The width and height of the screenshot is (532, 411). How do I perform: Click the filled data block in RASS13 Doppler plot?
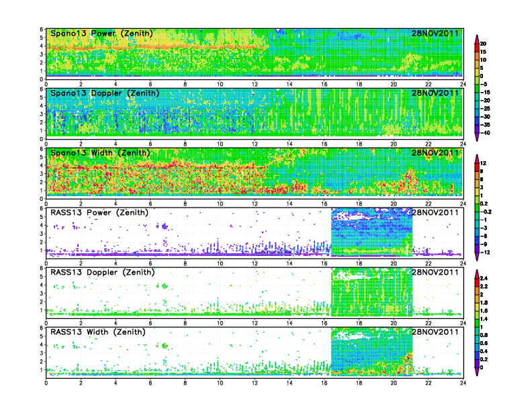pos(372,292)
